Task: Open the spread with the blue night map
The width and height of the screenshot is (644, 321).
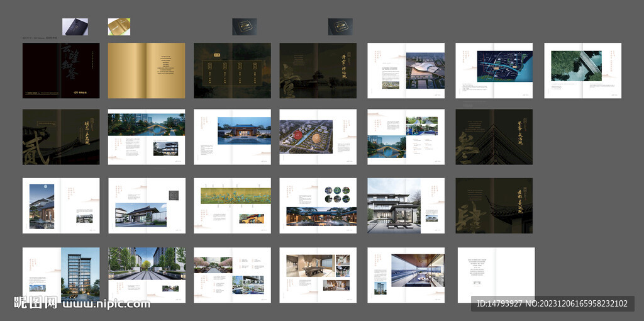Action: coord(494,70)
